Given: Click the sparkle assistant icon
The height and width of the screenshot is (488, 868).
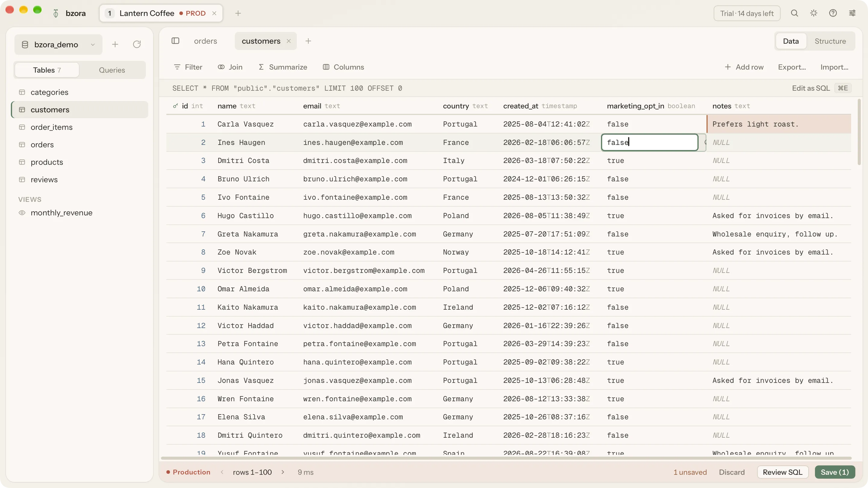Looking at the screenshot, I should pos(813,13).
